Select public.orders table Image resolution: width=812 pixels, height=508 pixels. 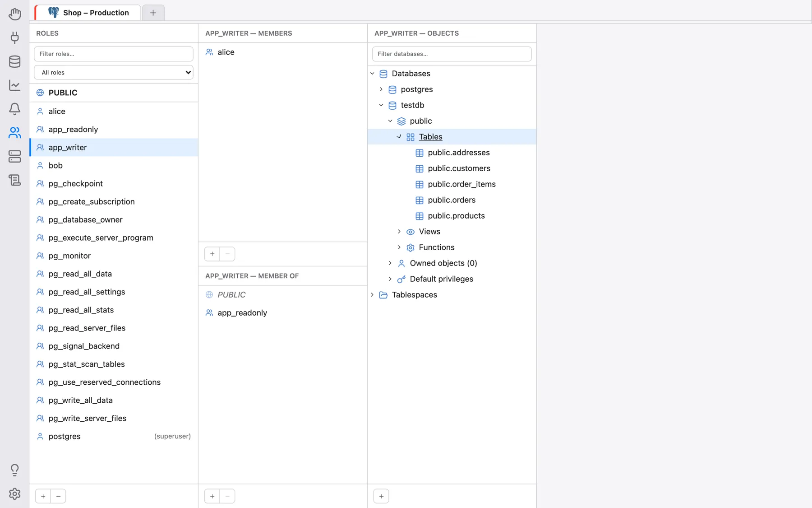coord(452,200)
